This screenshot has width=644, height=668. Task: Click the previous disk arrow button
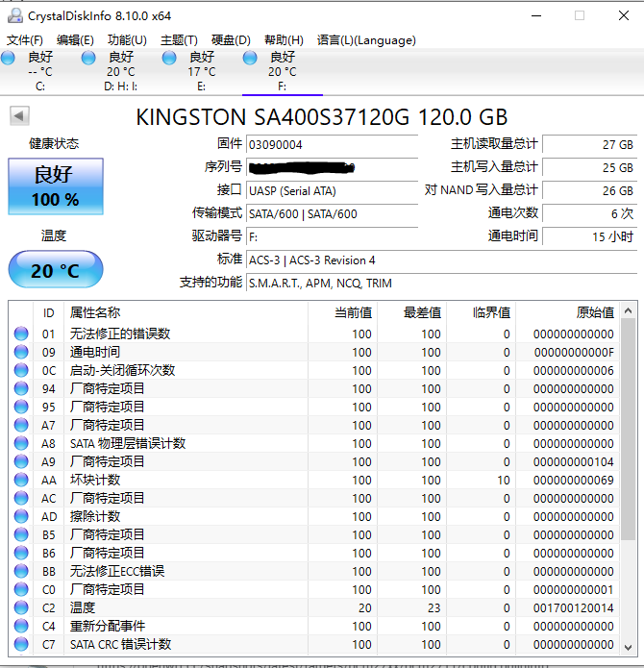click(19, 116)
